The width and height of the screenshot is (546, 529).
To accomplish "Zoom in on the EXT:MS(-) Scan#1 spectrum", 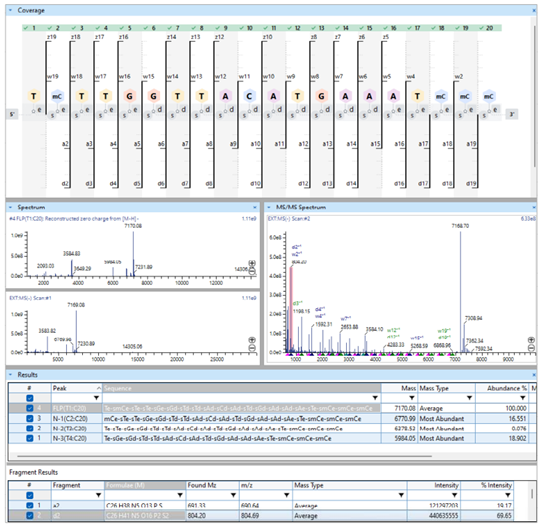I will point(252,340).
